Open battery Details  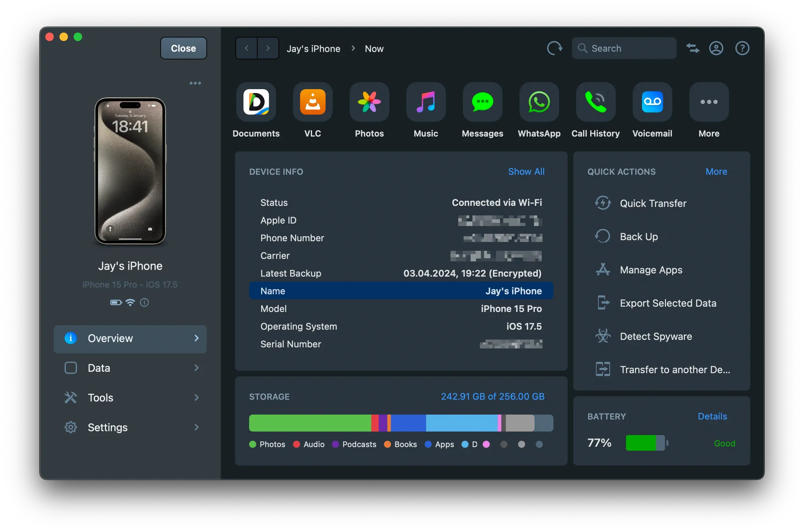(712, 416)
